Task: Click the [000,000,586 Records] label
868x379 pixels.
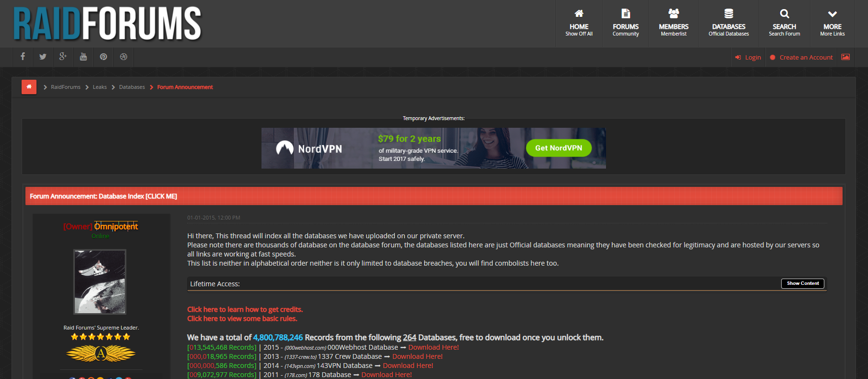Action: click(x=222, y=366)
